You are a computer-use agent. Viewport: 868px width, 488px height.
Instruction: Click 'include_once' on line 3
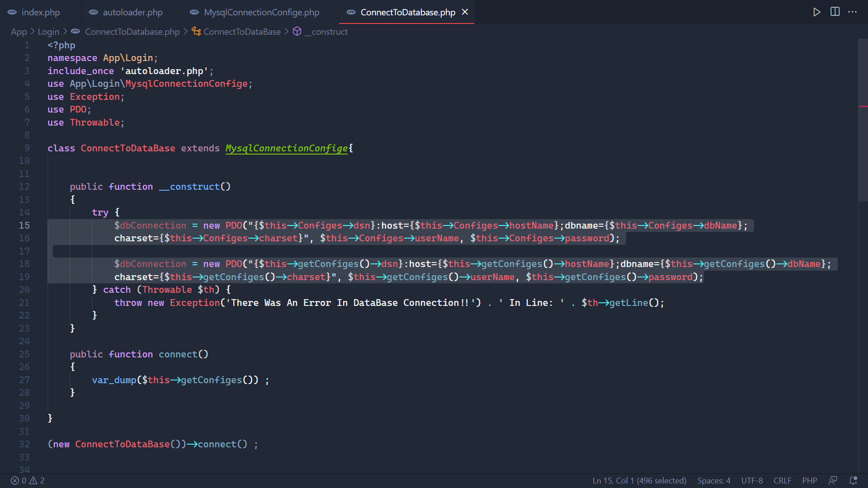(x=80, y=71)
